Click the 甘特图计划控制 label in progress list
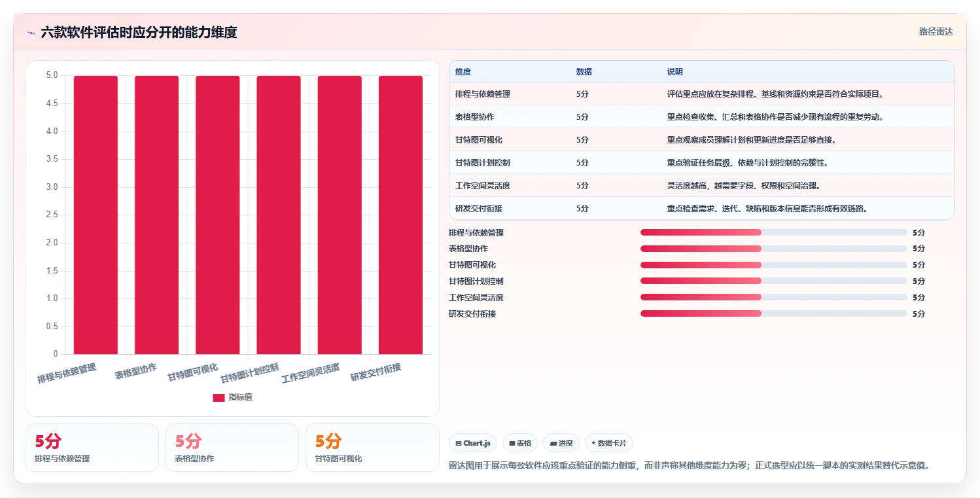Viewport: 980px width, 498px height. (476, 281)
